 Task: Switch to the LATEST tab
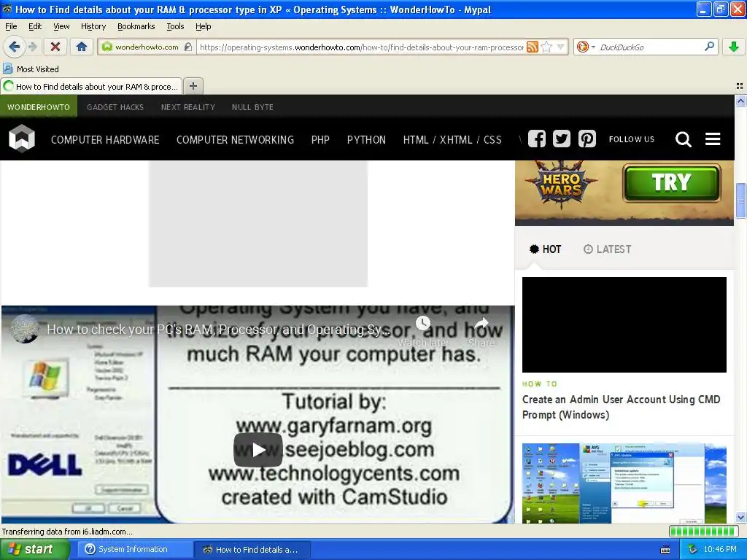point(608,249)
